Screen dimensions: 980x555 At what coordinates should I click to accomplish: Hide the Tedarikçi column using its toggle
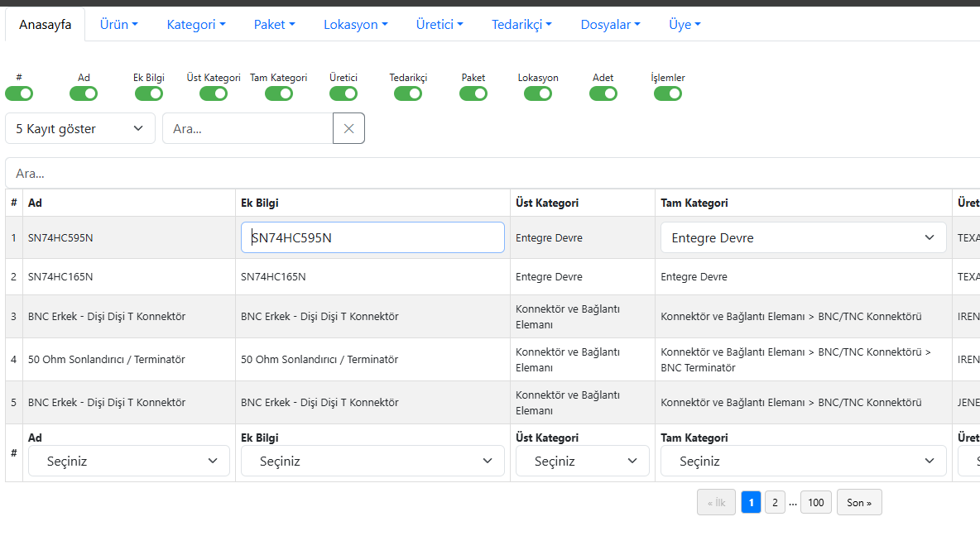(x=408, y=93)
